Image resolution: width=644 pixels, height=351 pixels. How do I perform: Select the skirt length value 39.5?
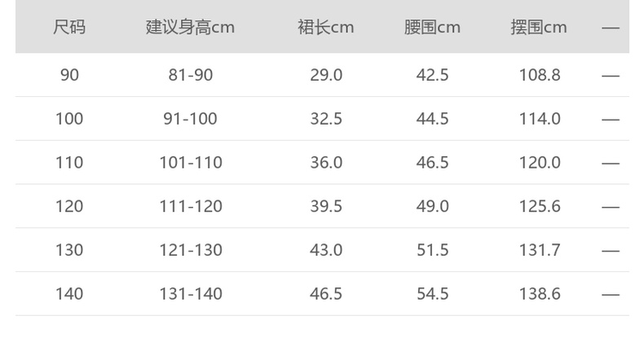(x=326, y=207)
